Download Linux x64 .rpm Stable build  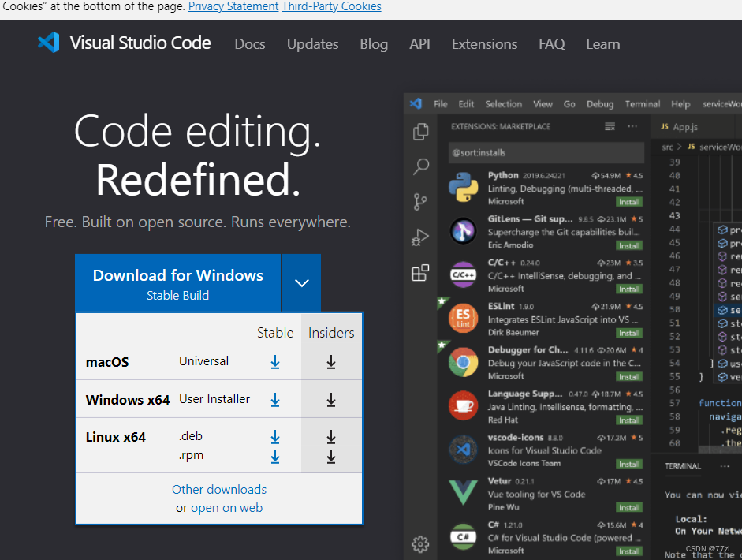tap(275, 457)
